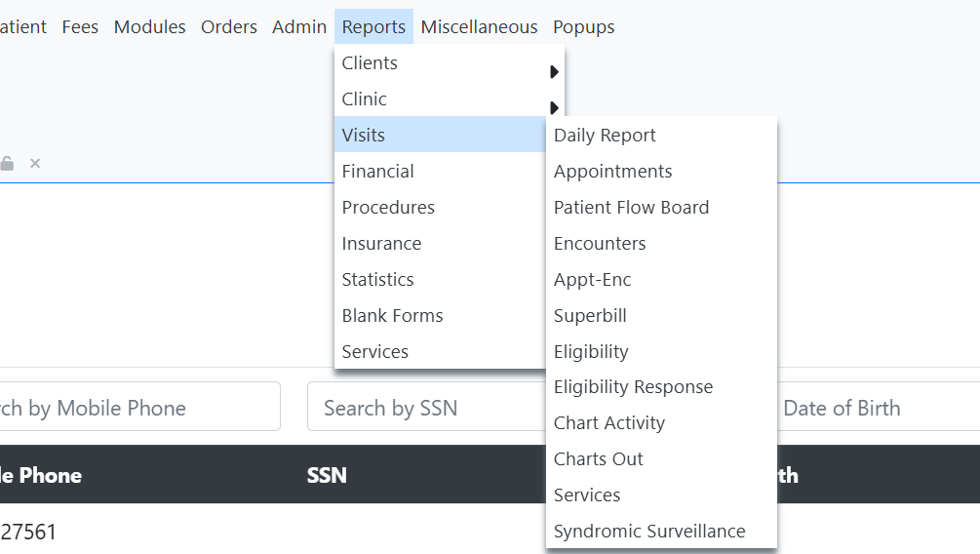Open the Patient Flow Board report
This screenshot has width=980, height=554.
631,208
